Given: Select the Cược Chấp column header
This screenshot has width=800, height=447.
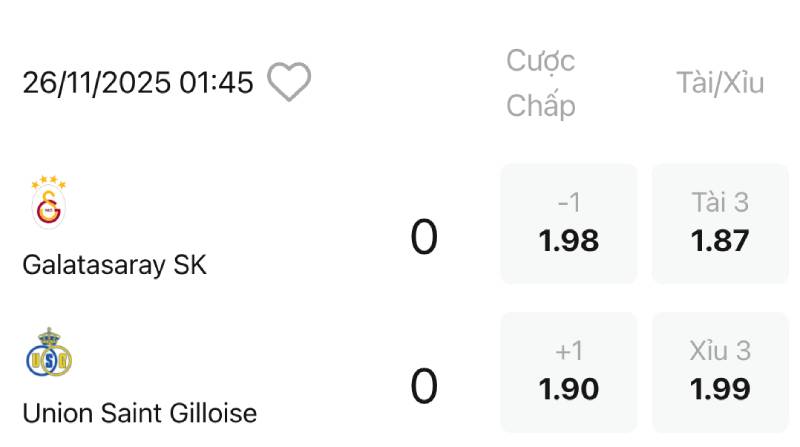Looking at the screenshot, I should [x=541, y=82].
